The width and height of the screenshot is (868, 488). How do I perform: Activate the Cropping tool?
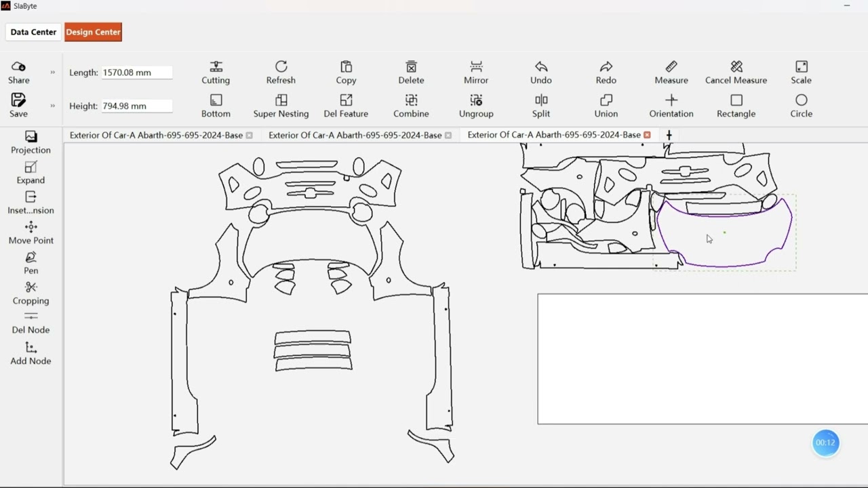click(31, 293)
